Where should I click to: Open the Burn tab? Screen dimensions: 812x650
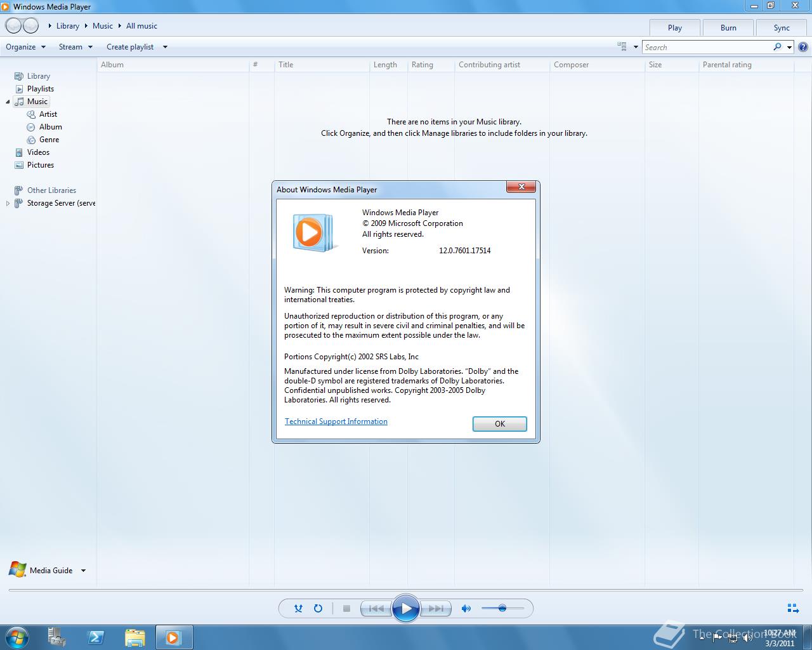pos(728,27)
